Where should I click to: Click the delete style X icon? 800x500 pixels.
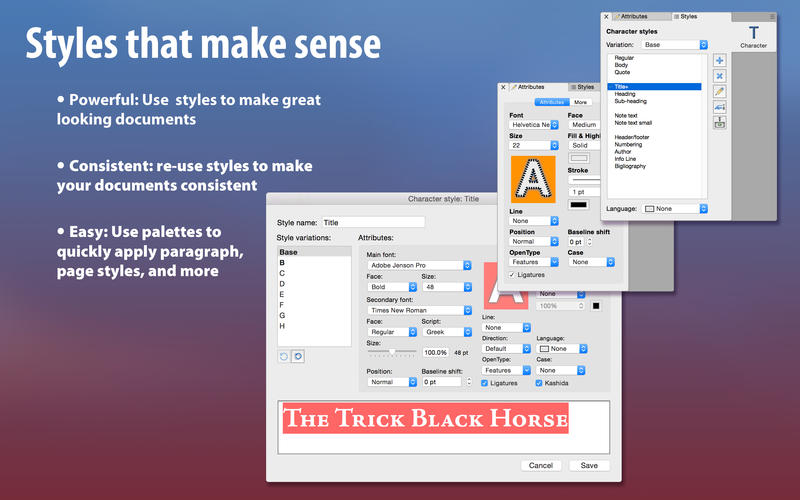[x=719, y=76]
